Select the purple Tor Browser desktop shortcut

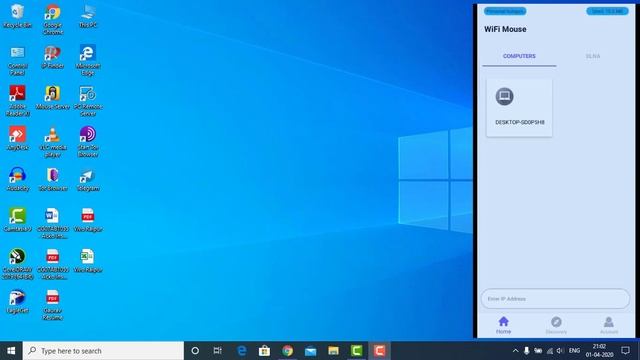click(53, 180)
